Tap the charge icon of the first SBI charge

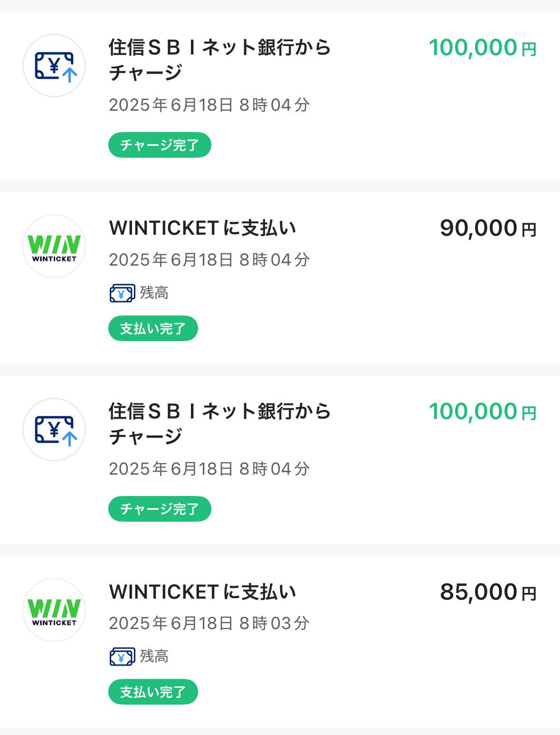(54, 66)
